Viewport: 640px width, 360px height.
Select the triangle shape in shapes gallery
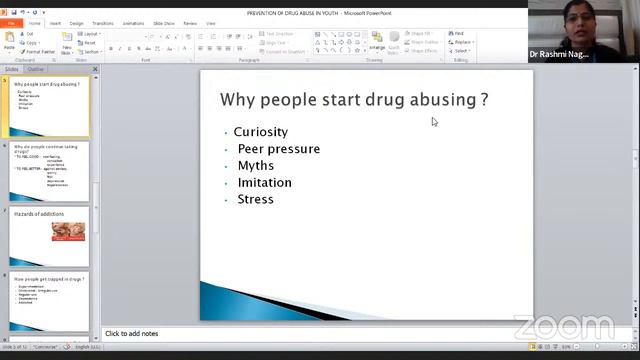pos(318,42)
